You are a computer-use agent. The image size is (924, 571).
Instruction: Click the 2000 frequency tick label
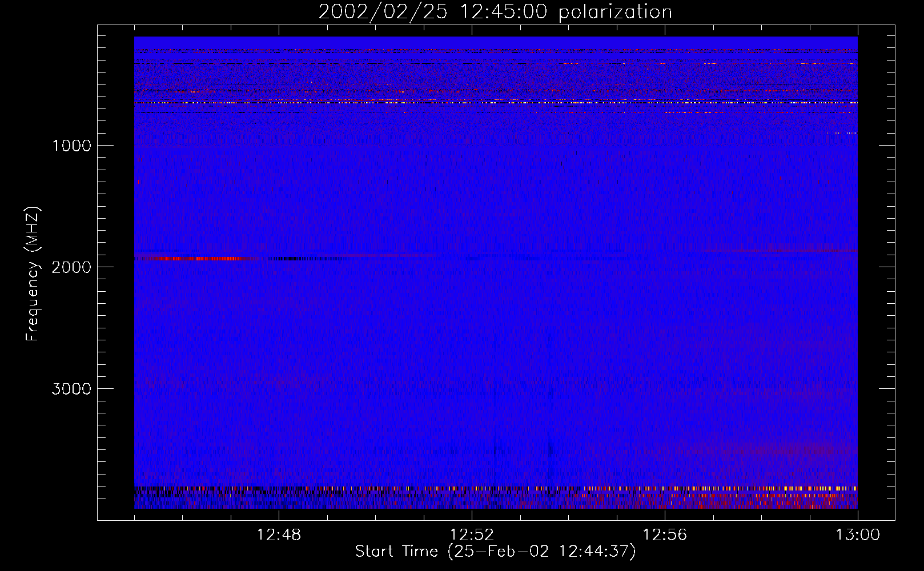(71, 267)
